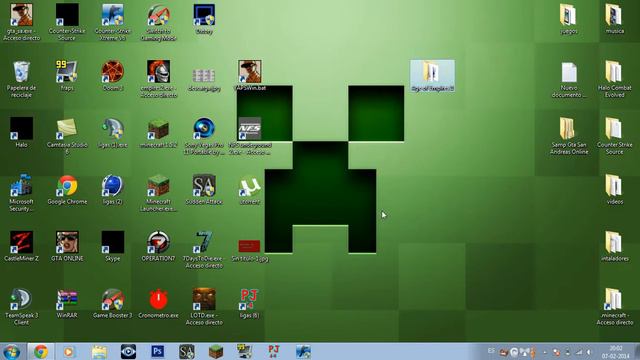640x360 pixels.
Task: Click the eye icon app in the taskbar
Action: coord(128,351)
